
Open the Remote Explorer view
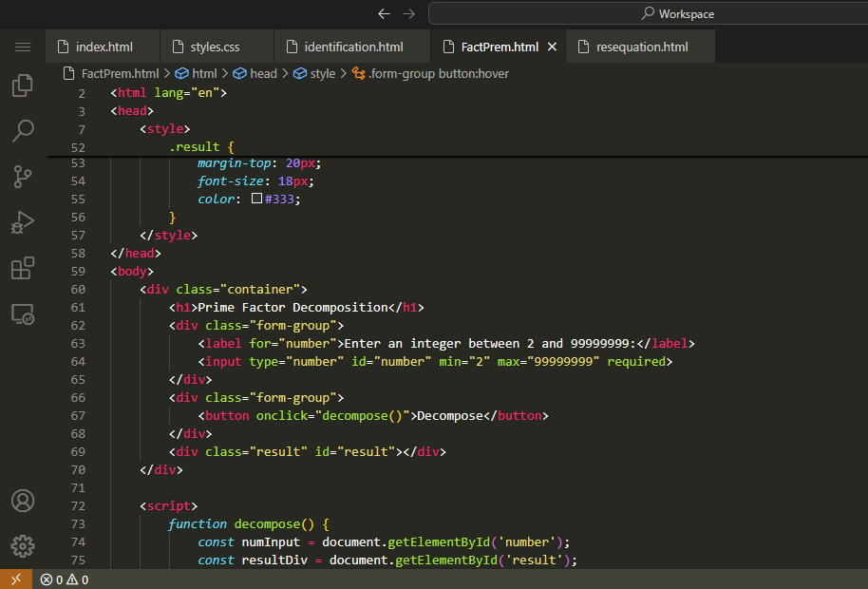click(x=23, y=313)
